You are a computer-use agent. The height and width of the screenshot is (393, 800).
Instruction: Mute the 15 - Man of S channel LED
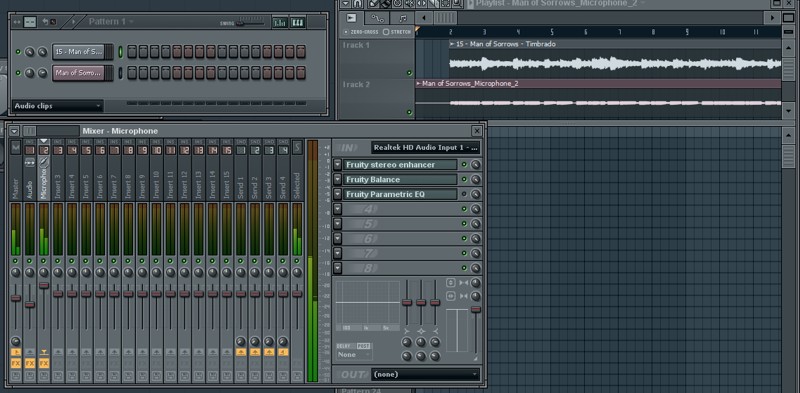(x=18, y=52)
